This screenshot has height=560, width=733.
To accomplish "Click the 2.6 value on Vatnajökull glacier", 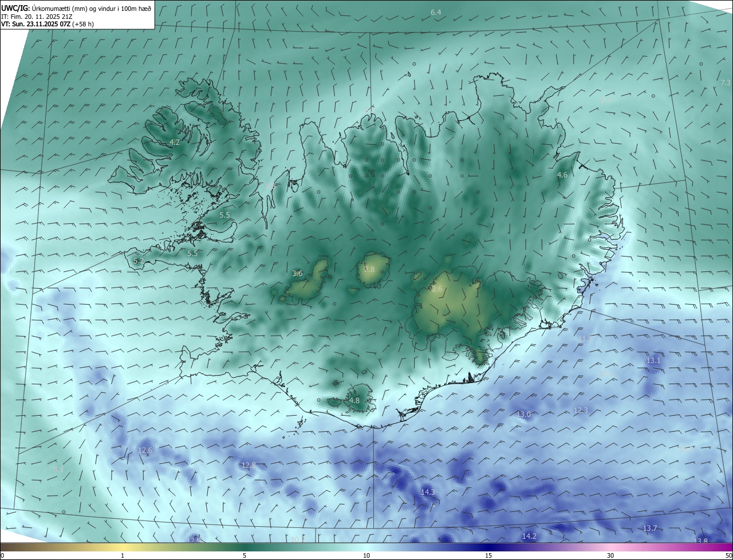I will click(437, 289).
